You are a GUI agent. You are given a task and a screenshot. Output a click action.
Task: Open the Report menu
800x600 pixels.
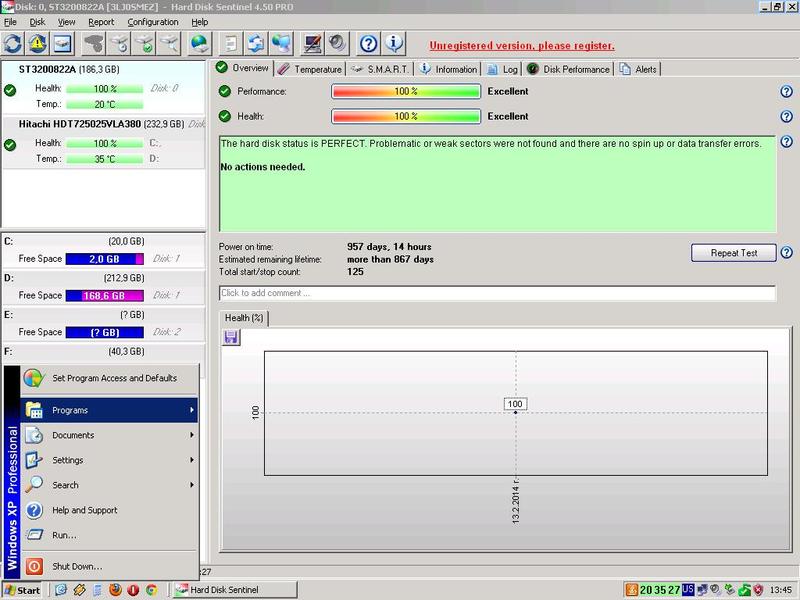(x=101, y=22)
